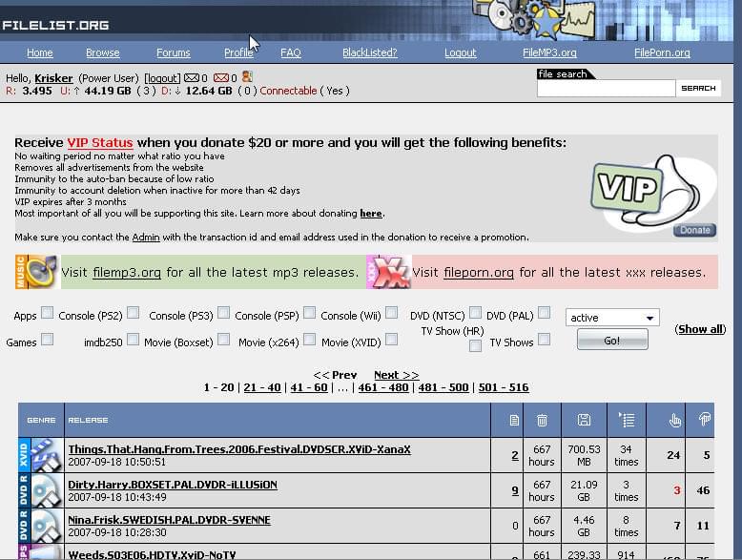742x560 pixels.
Task: Open the BlackListed? nav item
Action: (370, 52)
